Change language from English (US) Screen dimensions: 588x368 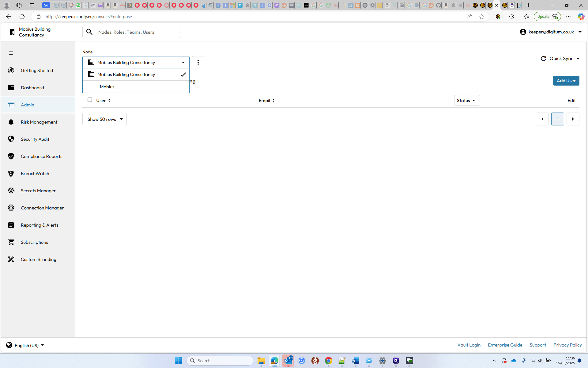click(25, 345)
